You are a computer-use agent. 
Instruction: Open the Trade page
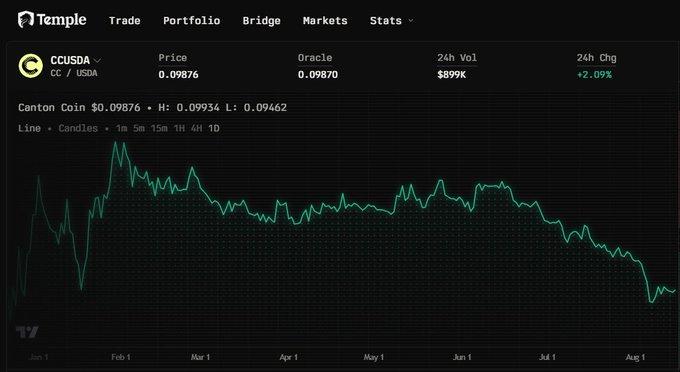tap(124, 21)
